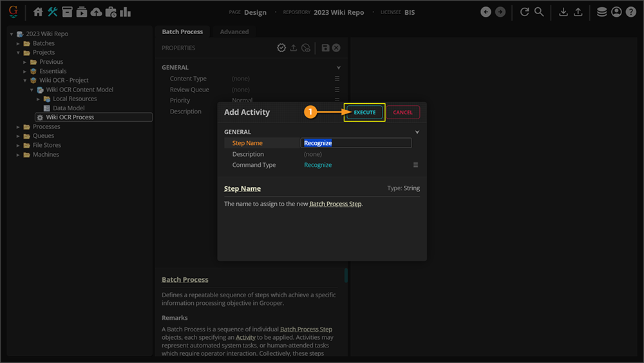Viewport: 644px width, 363px height.
Task: Click the CANCEL button in dialog
Action: [x=402, y=112]
